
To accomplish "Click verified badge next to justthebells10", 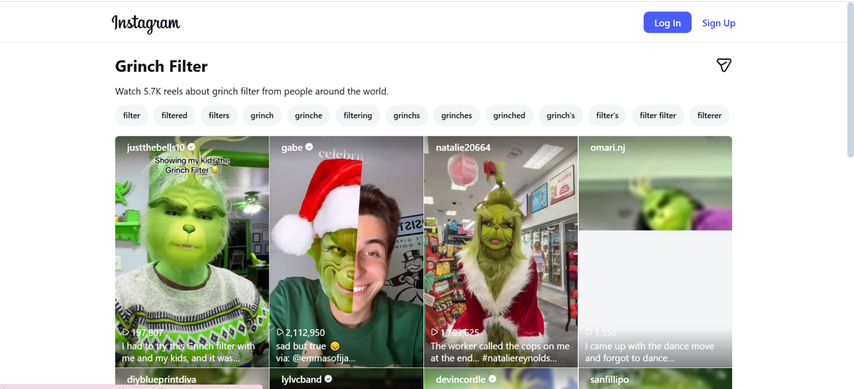I will [x=191, y=147].
